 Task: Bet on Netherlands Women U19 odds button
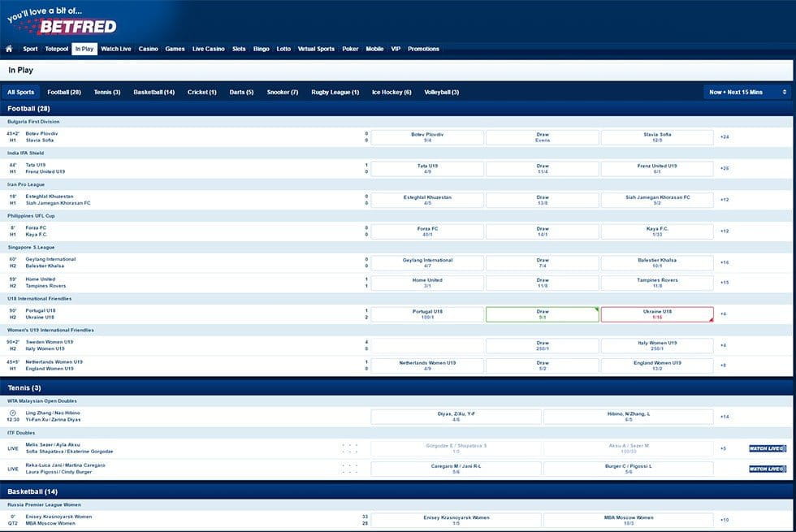point(427,365)
